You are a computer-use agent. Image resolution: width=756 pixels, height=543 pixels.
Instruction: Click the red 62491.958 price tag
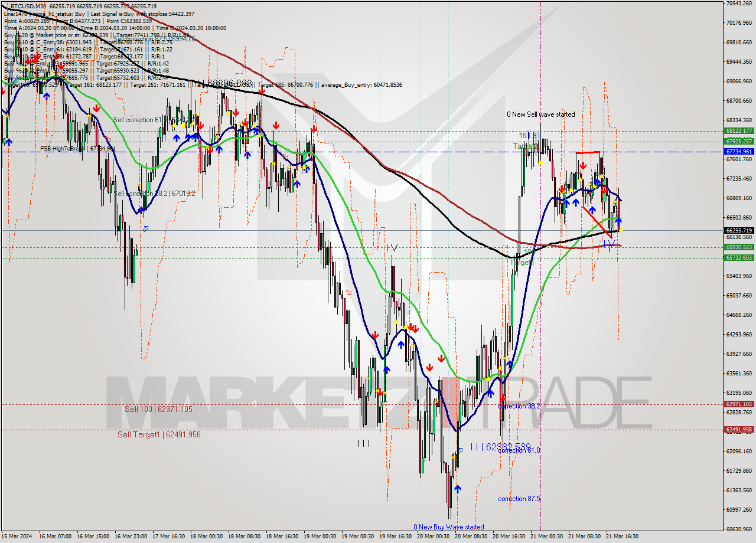coord(738,430)
